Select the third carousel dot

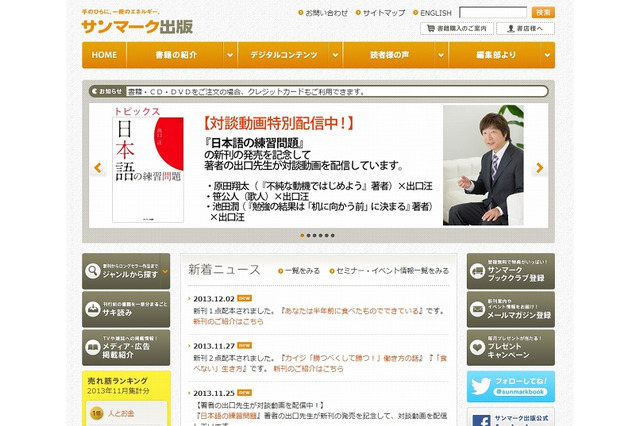point(314,235)
